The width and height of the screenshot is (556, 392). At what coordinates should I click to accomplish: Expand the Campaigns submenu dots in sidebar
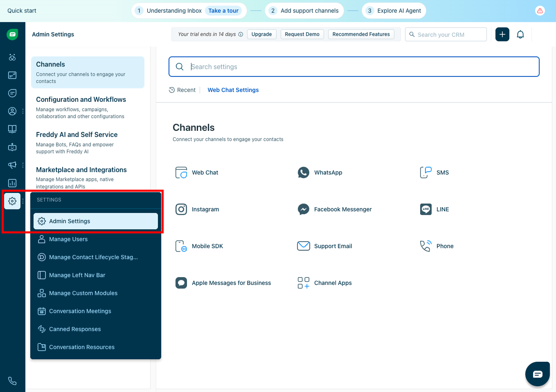pyautogui.click(x=23, y=165)
